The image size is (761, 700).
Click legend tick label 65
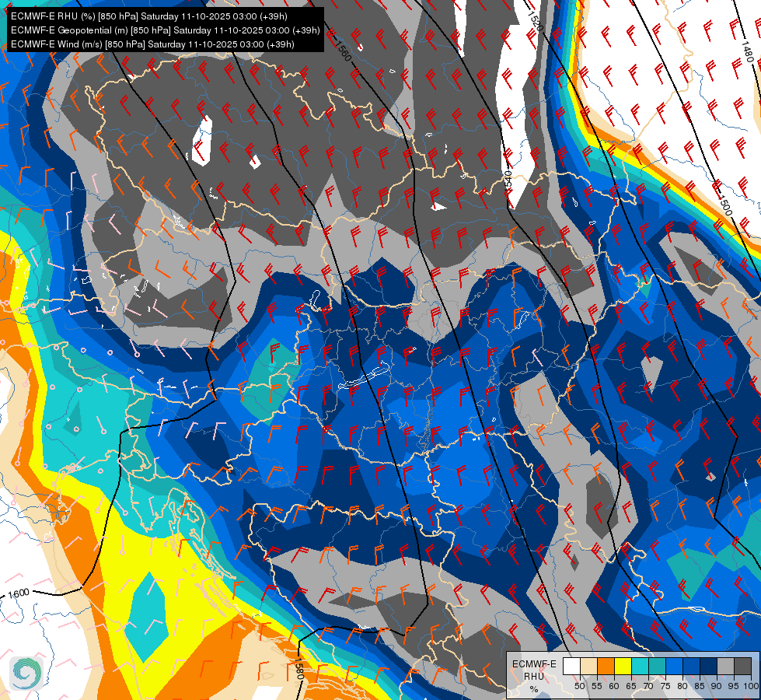(631, 686)
